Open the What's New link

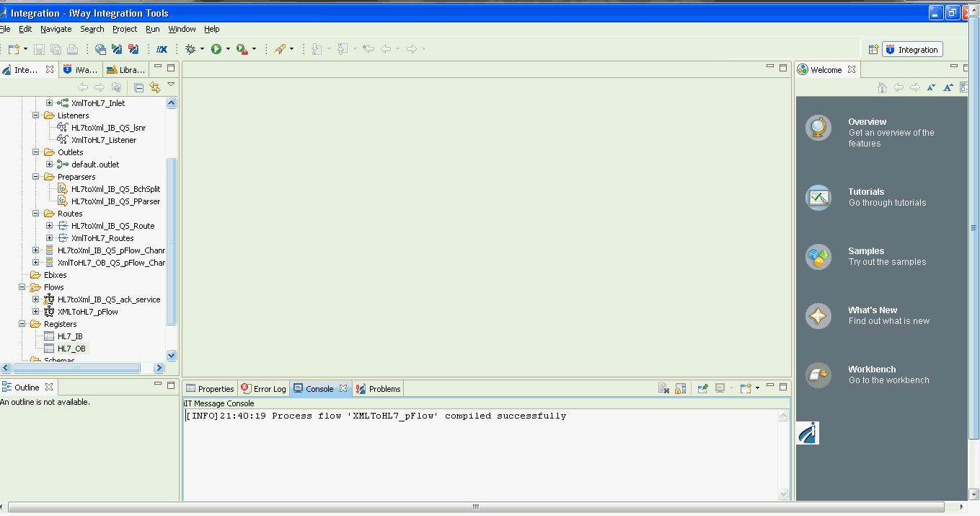873,310
